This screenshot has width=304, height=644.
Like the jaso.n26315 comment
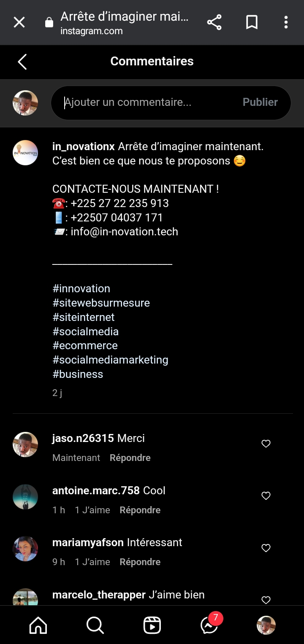coord(266,444)
